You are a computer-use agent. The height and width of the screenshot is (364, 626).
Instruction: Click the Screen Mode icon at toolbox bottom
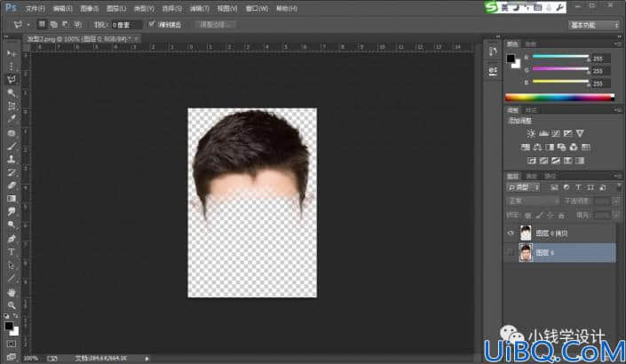click(12, 356)
